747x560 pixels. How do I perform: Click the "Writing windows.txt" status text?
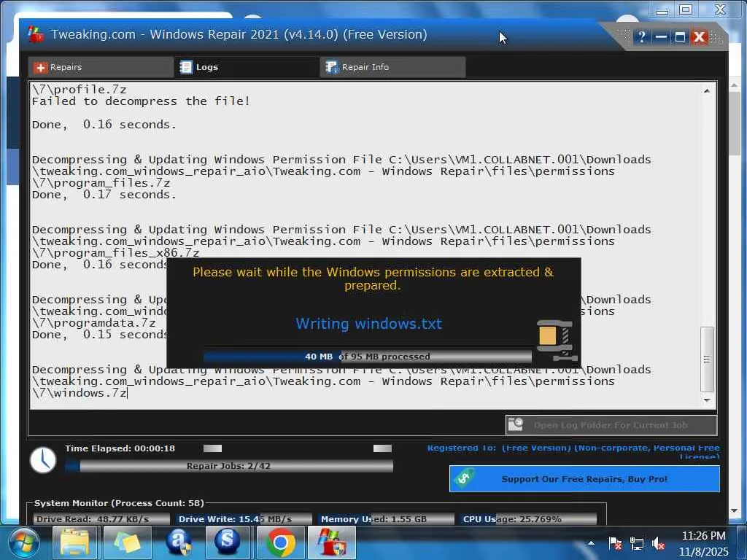coord(368,324)
